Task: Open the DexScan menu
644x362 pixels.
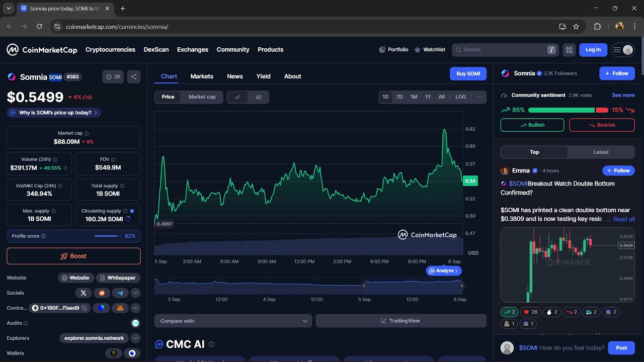Action: pos(156,50)
